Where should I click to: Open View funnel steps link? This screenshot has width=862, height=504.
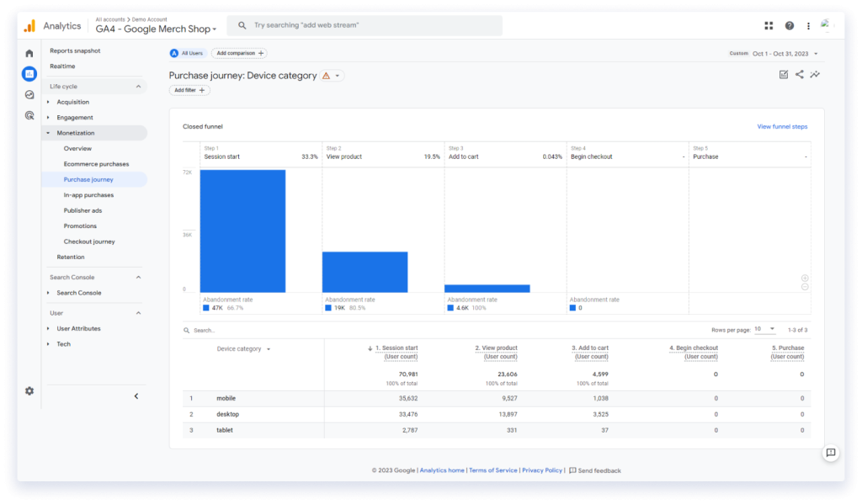784,125
